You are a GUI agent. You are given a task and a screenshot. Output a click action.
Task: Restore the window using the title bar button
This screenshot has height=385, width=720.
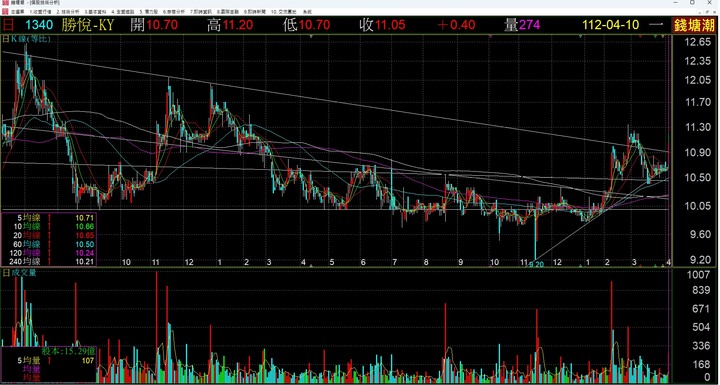[692, 3]
